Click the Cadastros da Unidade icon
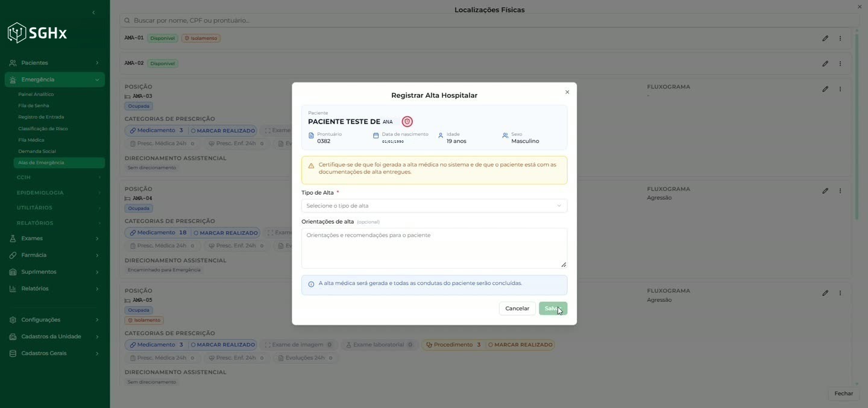This screenshot has height=408, width=868. tap(13, 337)
